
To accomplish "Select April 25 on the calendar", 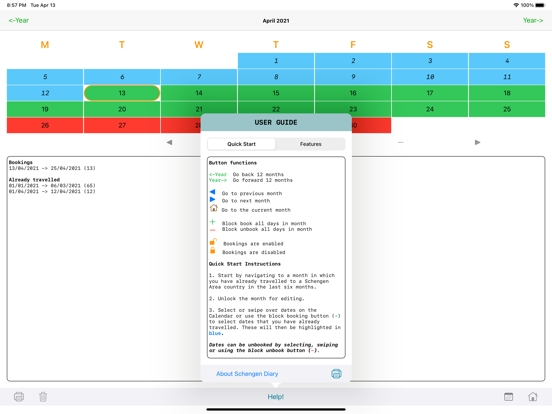I will click(507, 109).
